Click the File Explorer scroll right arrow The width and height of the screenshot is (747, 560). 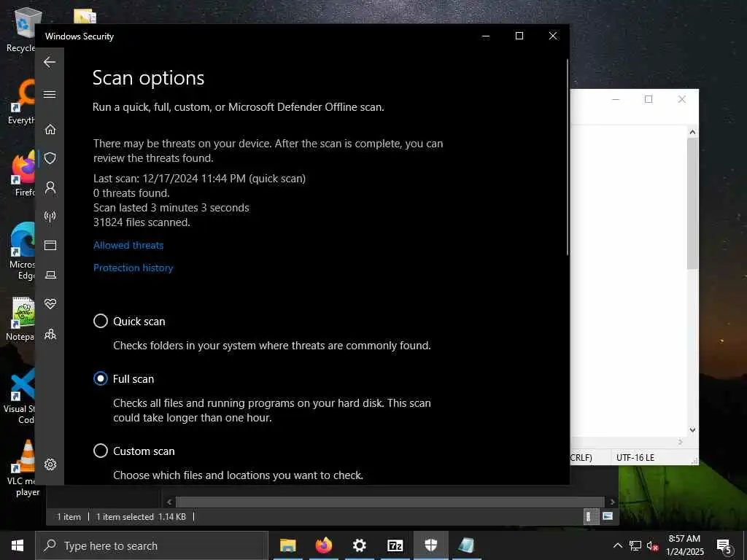point(612,502)
